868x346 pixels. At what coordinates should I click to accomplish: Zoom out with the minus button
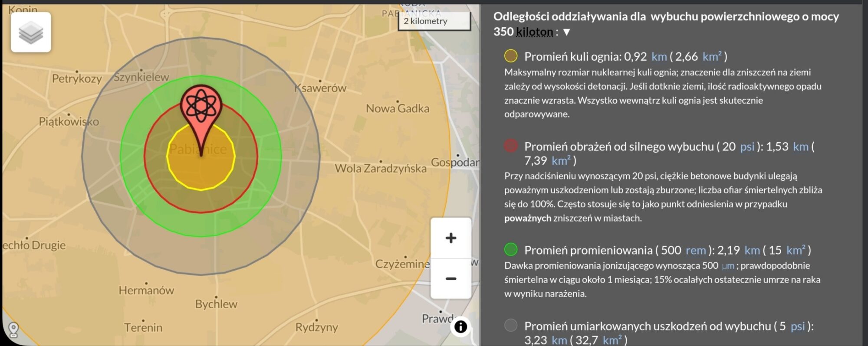pyautogui.click(x=451, y=278)
